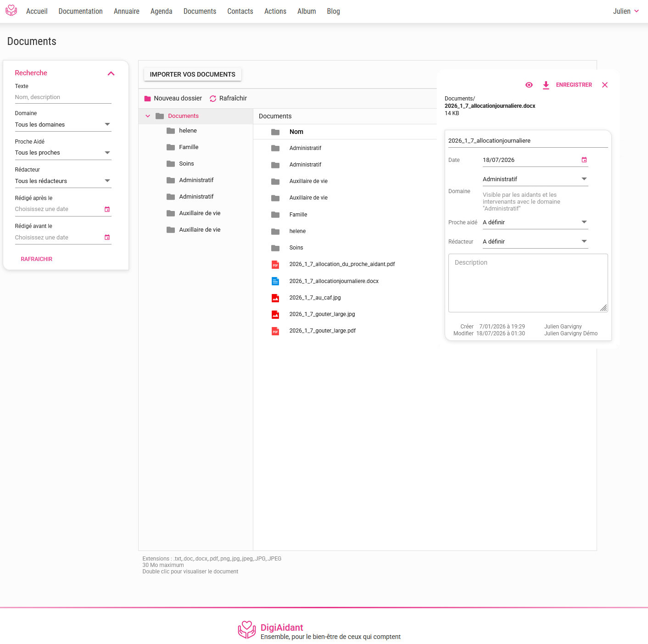
Task: Open the Administratif domaine dropdown in details
Action: coord(535,179)
